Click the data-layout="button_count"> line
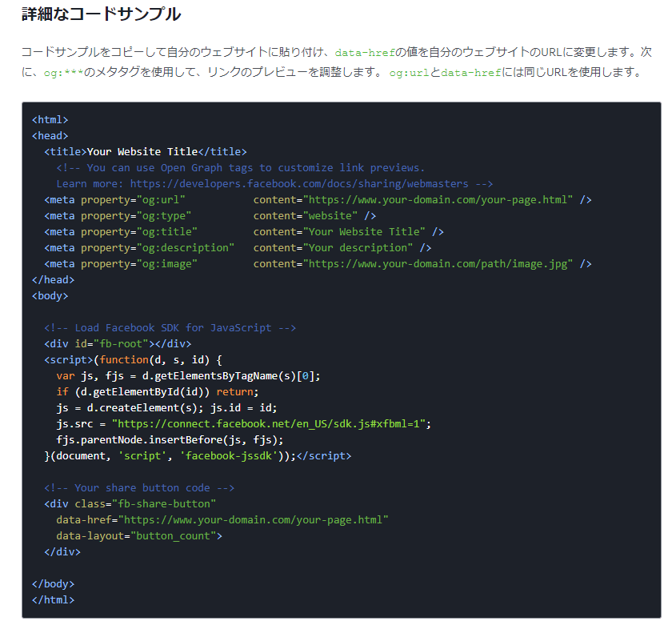 (139, 536)
